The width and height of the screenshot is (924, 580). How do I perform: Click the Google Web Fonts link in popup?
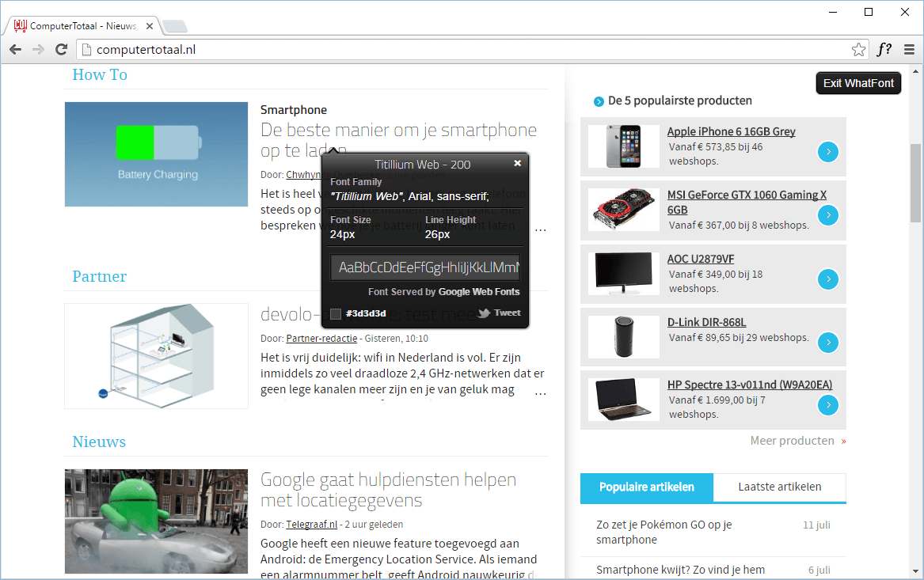[x=479, y=291]
